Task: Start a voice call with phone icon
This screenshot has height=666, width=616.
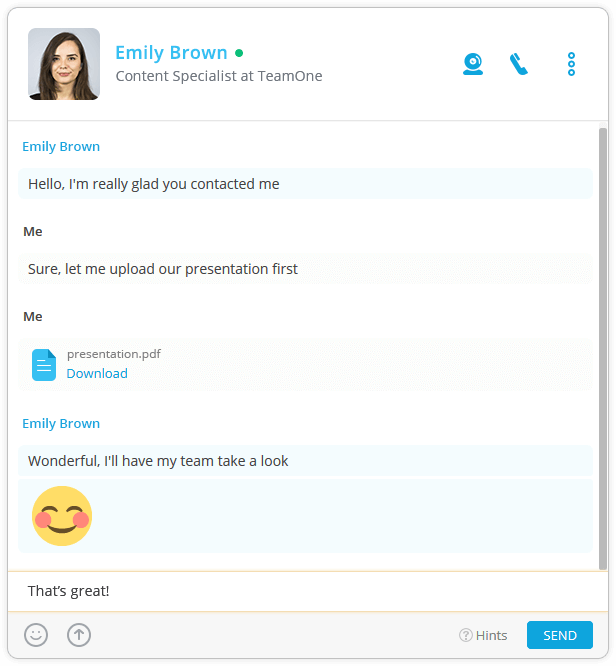Action: (x=518, y=64)
